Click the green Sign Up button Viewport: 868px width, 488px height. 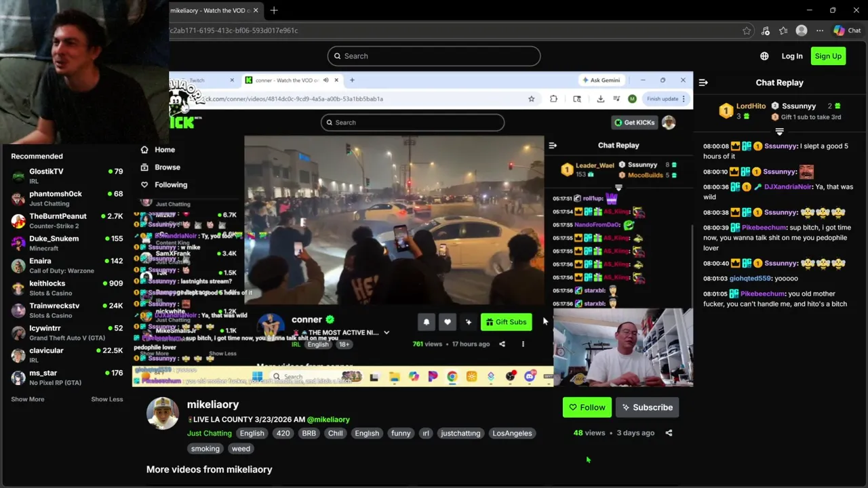click(828, 56)
